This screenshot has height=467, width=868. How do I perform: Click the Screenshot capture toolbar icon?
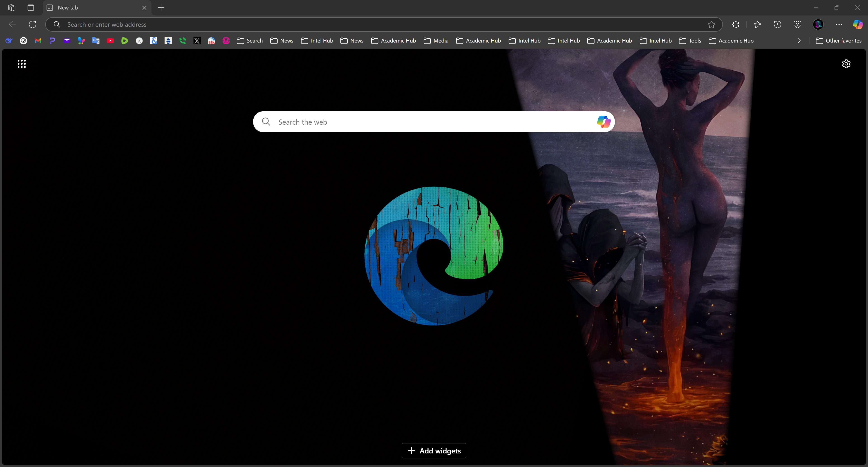(797, 24)
